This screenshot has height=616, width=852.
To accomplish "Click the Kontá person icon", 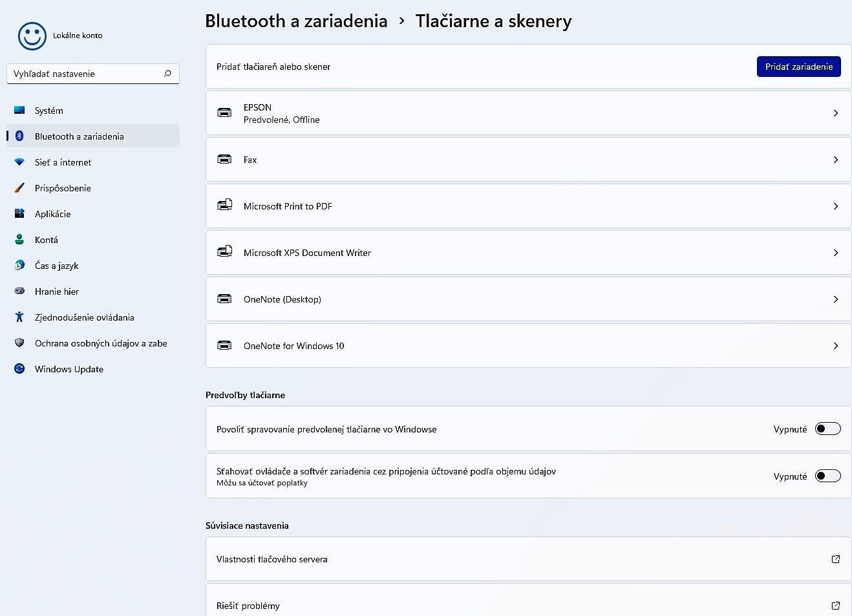I will coord(19,240).
